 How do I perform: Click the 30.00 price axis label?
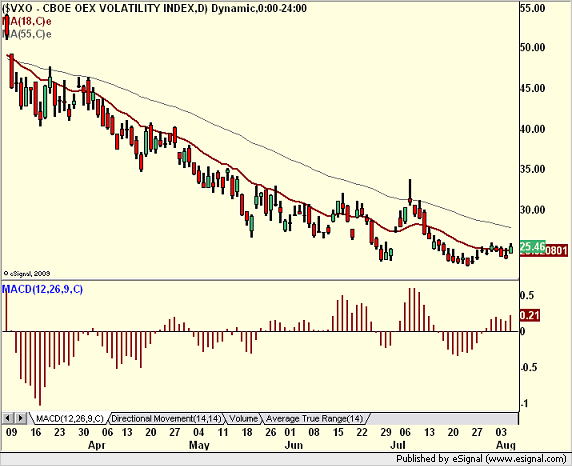[533, 210]
